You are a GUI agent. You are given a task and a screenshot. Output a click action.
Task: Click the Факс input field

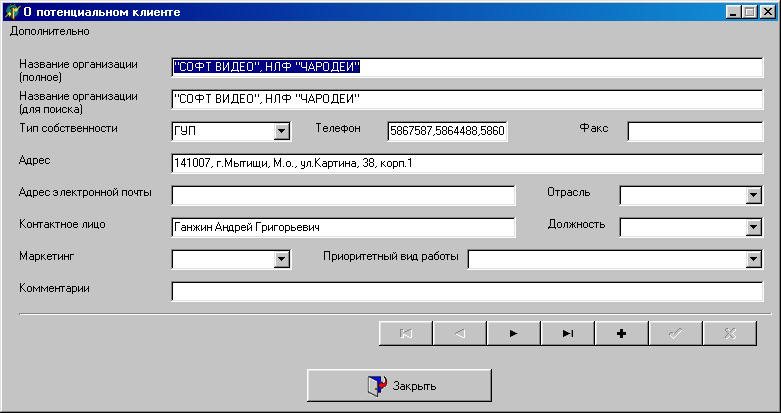tap(695, 132)
